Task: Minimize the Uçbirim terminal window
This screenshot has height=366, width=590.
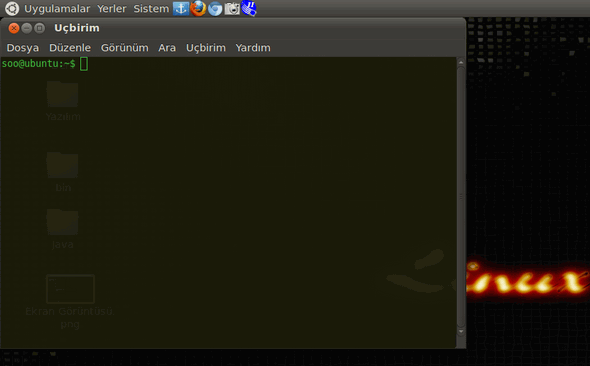Action: pyautogui.click(x=27, y=28)
